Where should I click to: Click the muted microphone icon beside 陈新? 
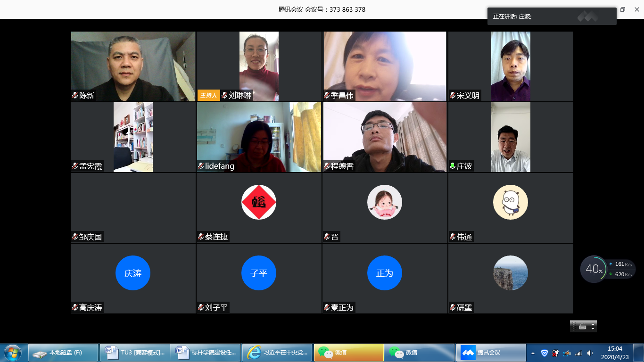pos(75,96)
